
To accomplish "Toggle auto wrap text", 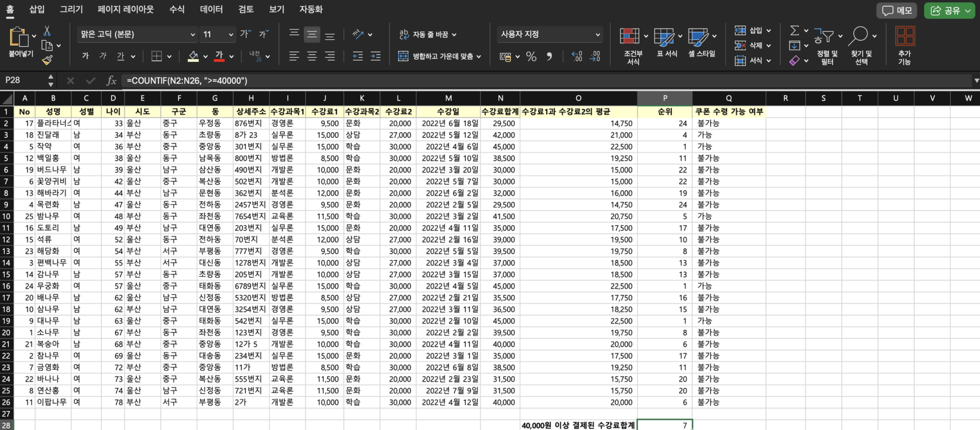I will pyautogui.click(x=426, y=35).
